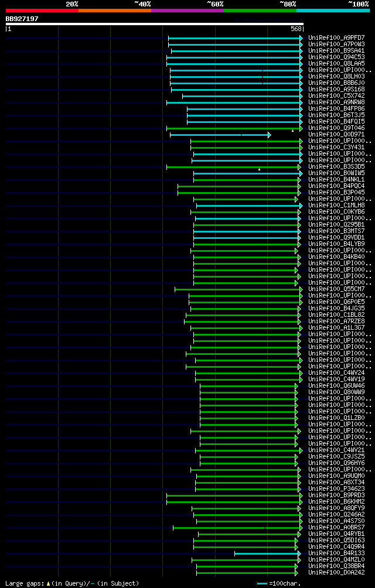Open hit UniRef100_Q9T046
The width and height of the screenshot is (375, 588).
336,128
